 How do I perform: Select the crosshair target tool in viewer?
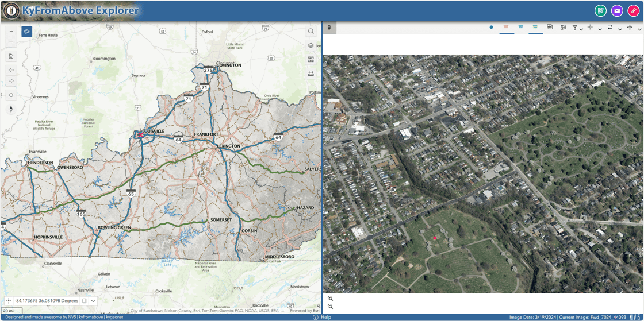pos(590,27)
